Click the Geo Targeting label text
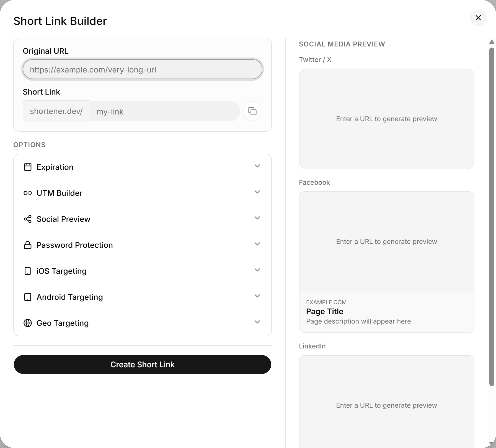The height and width of the screenshot is (448, 496). click(x=63, y=323)
